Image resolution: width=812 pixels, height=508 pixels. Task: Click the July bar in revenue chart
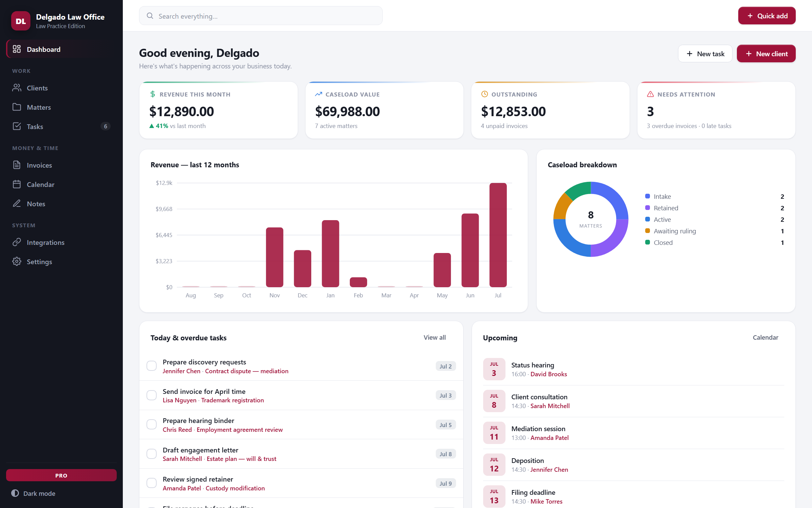tap(498, 235)
